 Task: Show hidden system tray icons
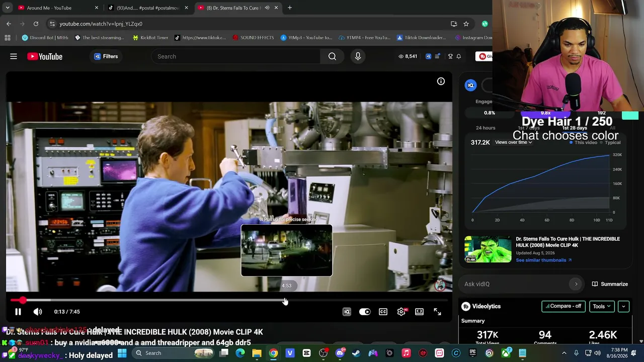(564, 353)
